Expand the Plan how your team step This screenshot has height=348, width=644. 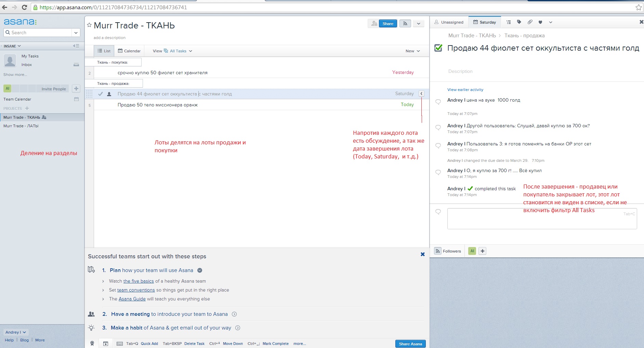(x=200, y=270)
